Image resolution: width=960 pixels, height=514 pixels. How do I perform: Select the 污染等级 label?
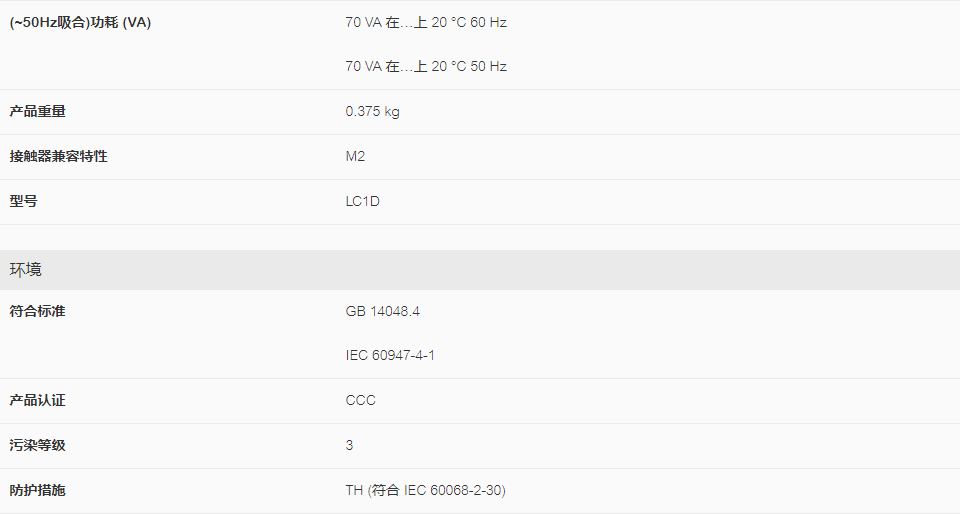pos(37,445)
